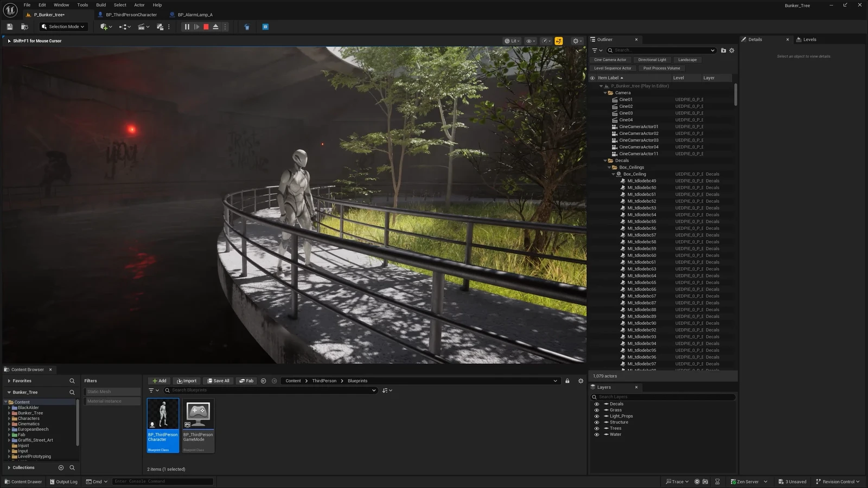868x488 pixels.
Task: Pause the play-in-editor simulation
Action: [187, 27]
